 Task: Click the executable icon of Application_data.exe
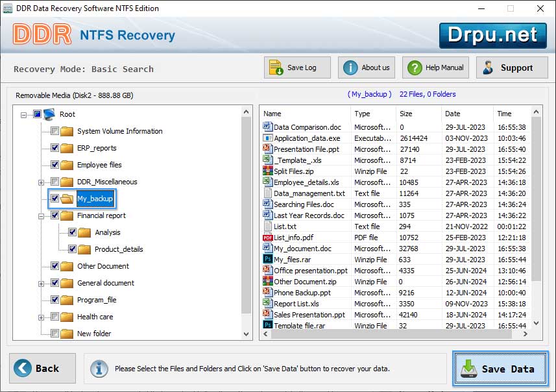point(267,138)
